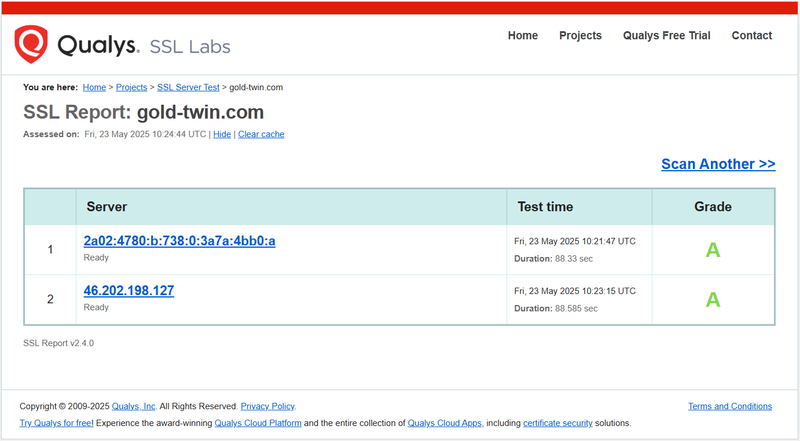
Task: Click test time 10:21:47 UTC text
Action: tap(575, 241)
